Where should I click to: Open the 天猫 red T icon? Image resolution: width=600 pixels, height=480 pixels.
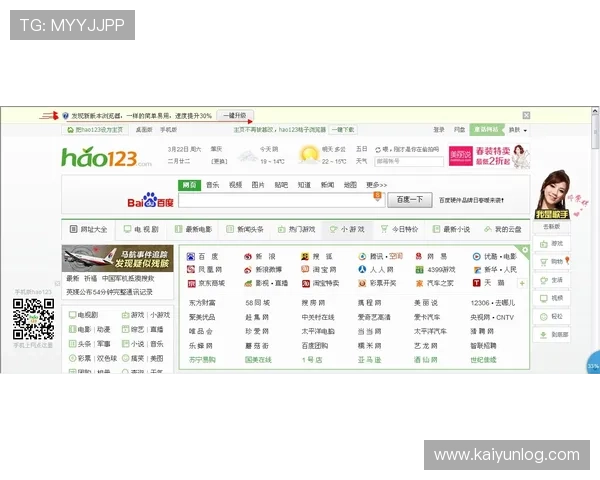[x=476, y=283]
